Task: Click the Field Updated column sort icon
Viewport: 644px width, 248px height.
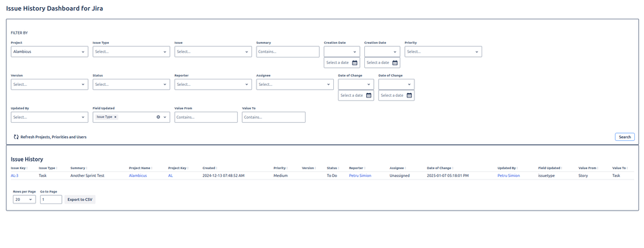Action: pyautogui.click(x=561, y=168)
